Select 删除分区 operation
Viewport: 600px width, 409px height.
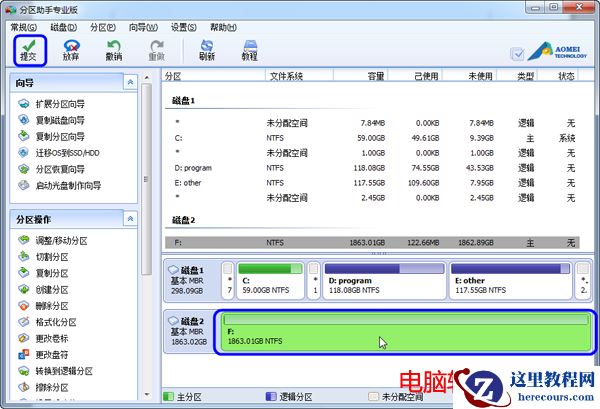(x=43, y=306)
